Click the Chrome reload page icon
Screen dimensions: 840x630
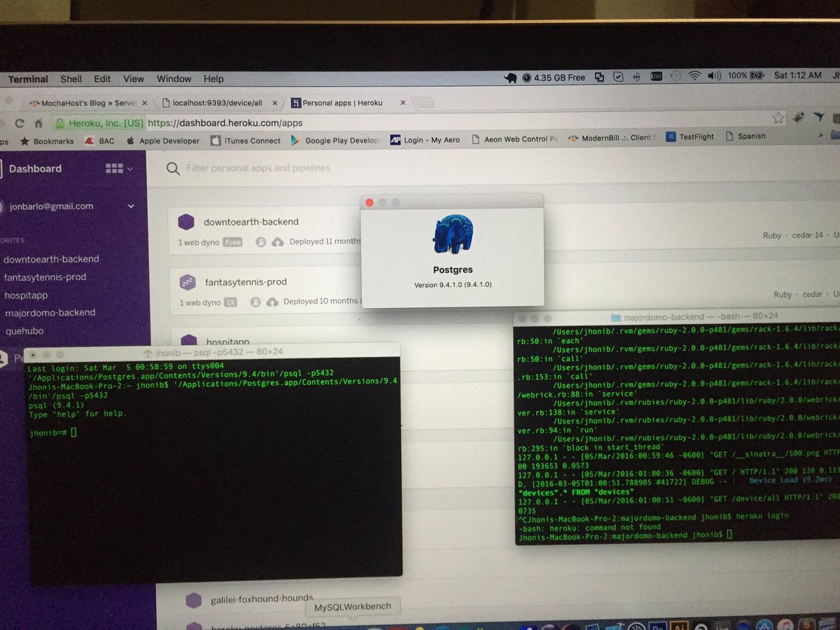tap(20, 123)
